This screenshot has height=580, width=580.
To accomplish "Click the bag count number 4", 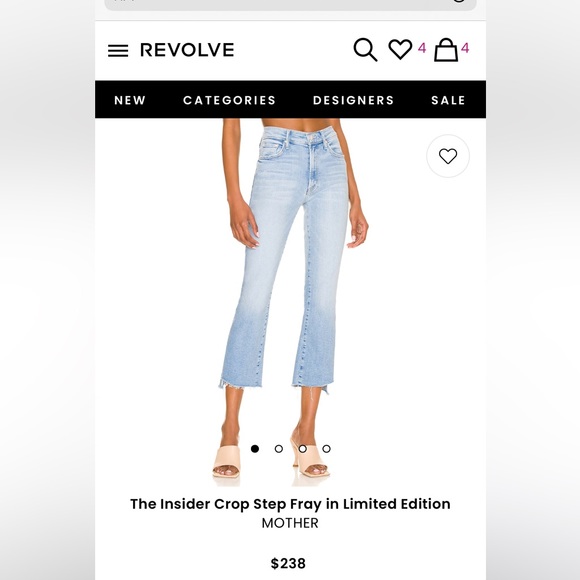I will coord(465,48).
